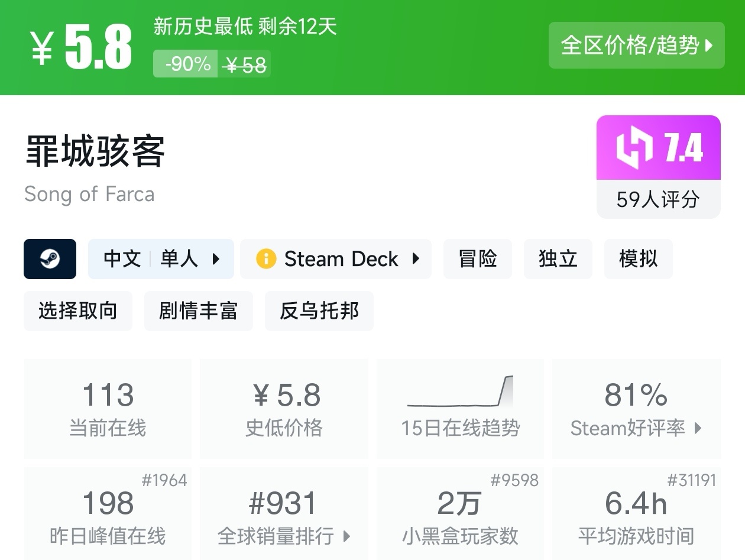This screenshot has width=745, height=560.
Task: Open the 当前在线 113 stat card
Action: click(108, 408)
